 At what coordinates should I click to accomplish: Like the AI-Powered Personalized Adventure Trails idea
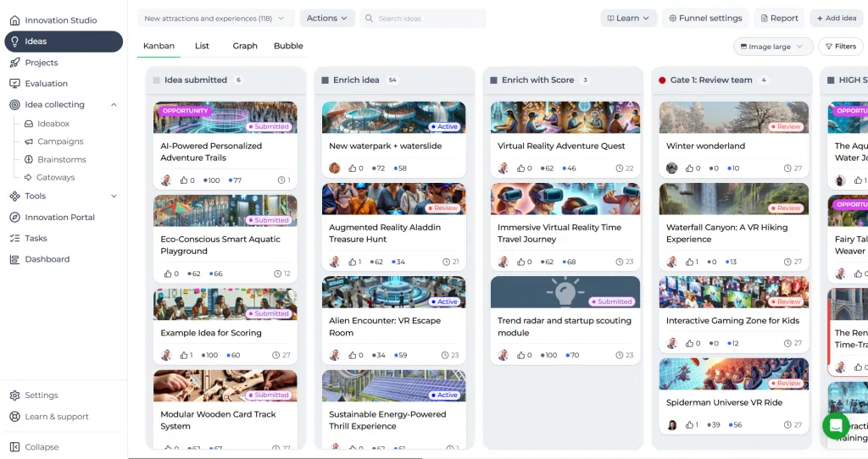[184, 180]
